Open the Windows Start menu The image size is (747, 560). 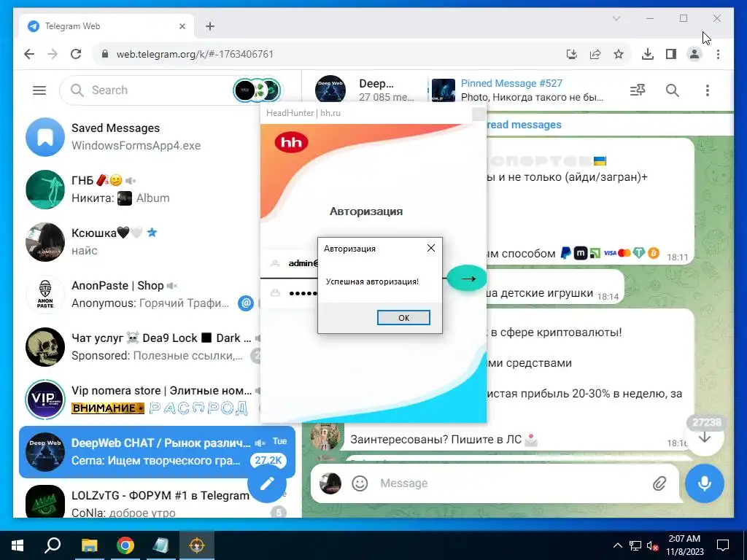18,545
